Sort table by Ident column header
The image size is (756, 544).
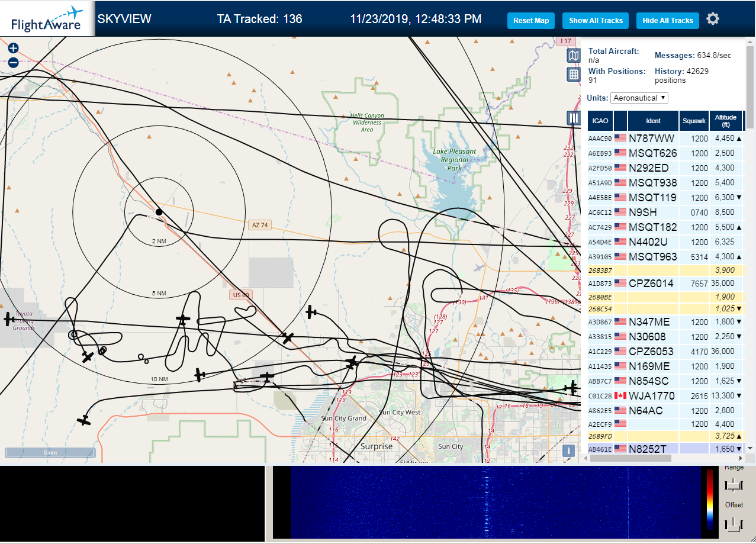[x=653, y=121]
